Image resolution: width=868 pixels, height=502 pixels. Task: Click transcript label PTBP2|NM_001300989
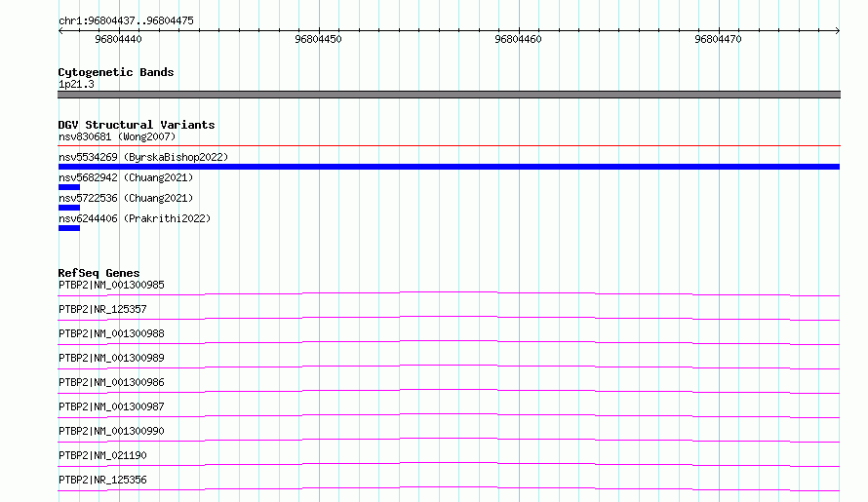pyautogui.click(x=111, y=358)
